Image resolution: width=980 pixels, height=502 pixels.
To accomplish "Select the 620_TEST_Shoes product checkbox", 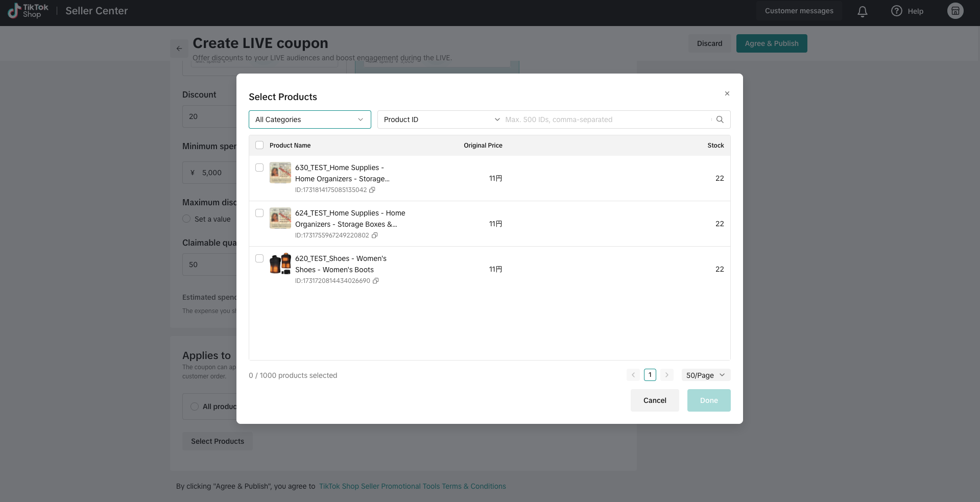I will (x=259, y=258).
